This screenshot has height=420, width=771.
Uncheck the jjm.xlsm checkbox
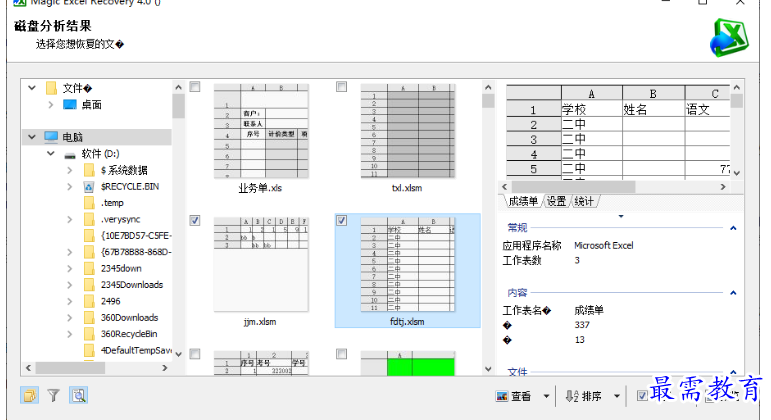[x=195, y=220]
